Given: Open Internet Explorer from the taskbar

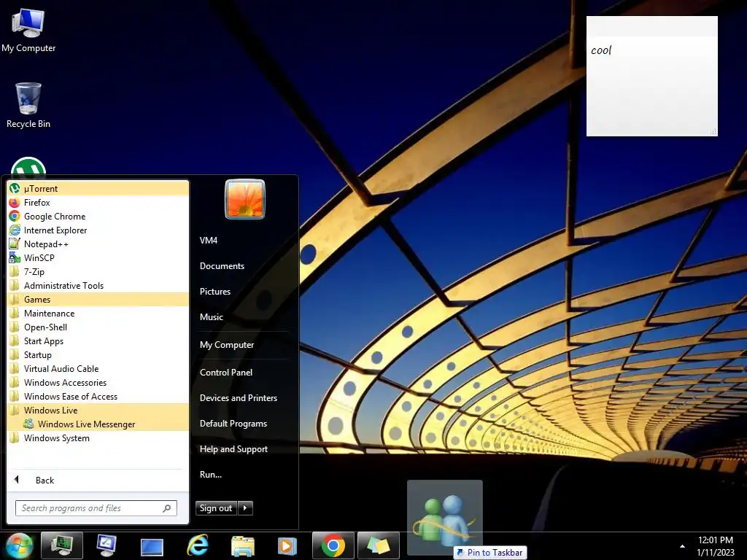Looking at the screenshot, I should click(198, 545).
